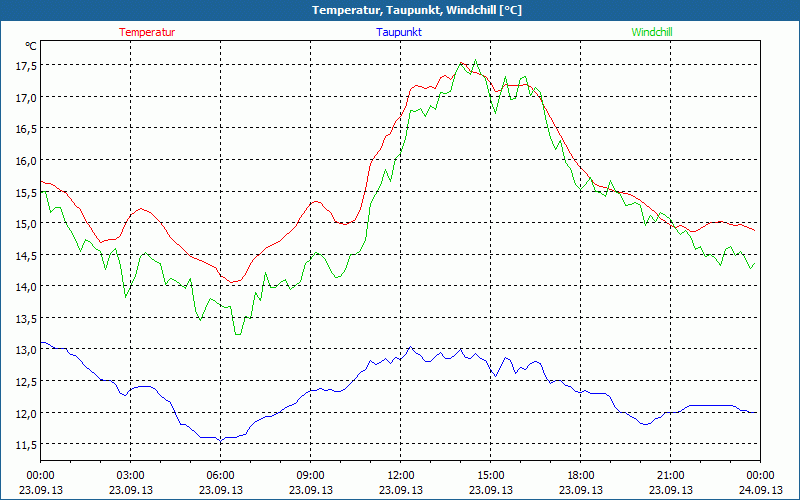800x500 pixels.
Task: Click the 14,0 y-axis value
Action: click(26, 287)
